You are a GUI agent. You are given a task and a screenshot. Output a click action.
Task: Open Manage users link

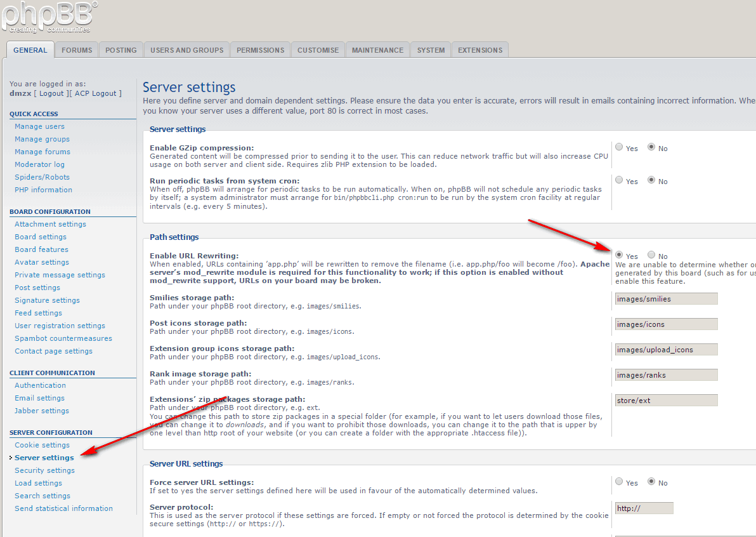click(x=39, y=126)
